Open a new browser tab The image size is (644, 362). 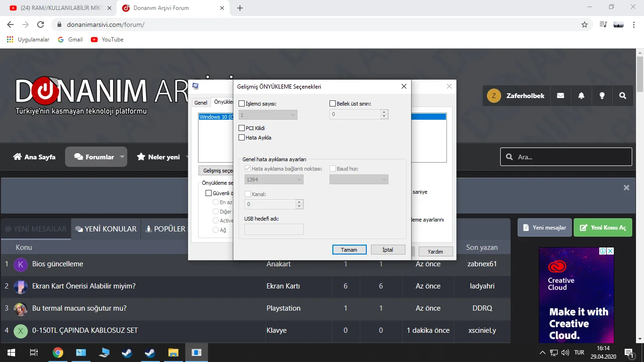(x=240, y=8)
